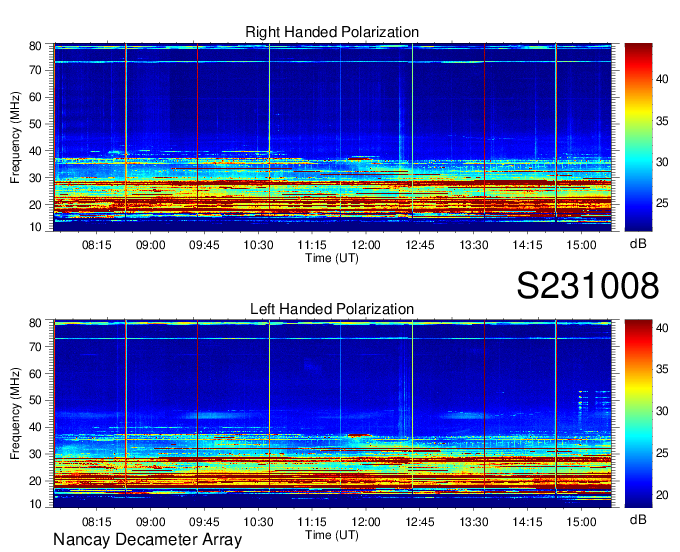Click the 40 dB tick on the lower color bar
This screenshot has width=680, height=552.
pos(662,328)
